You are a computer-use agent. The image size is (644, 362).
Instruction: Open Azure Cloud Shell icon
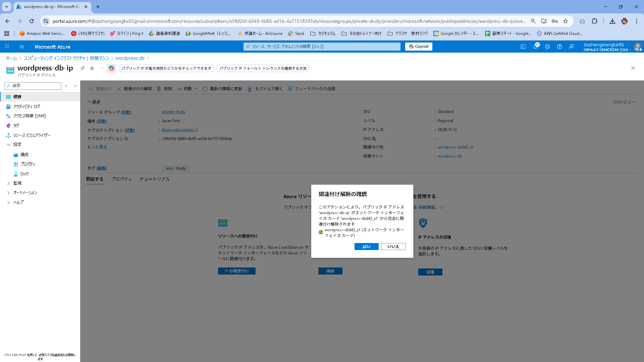pos(523,47)
